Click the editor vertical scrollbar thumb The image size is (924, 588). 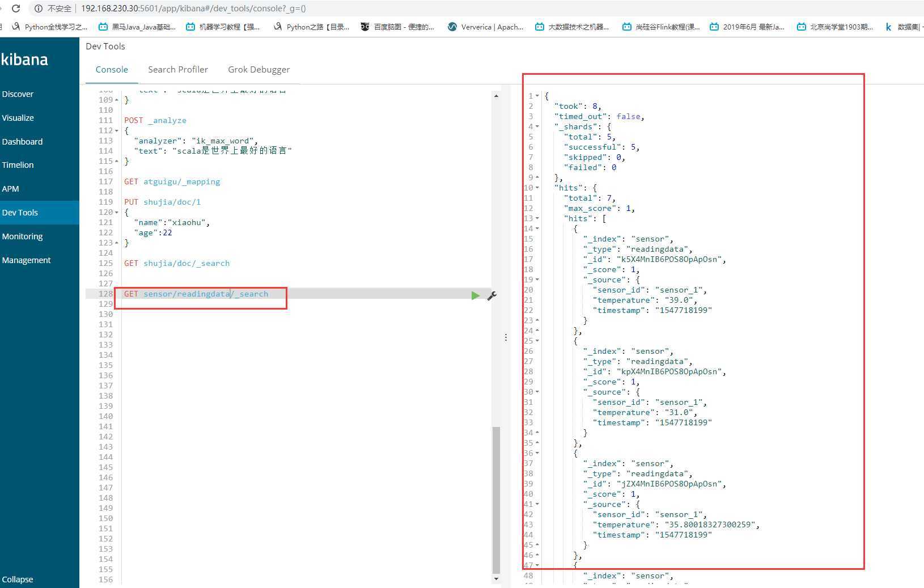496,500
